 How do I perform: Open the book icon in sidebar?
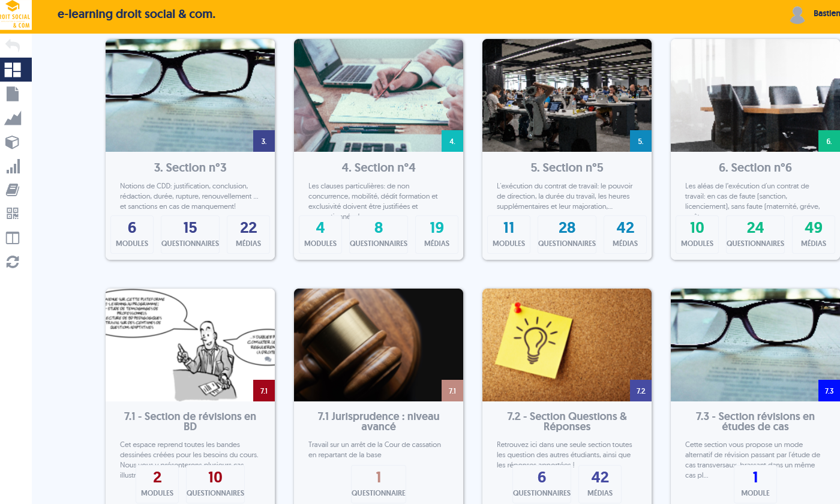point(13,190)
